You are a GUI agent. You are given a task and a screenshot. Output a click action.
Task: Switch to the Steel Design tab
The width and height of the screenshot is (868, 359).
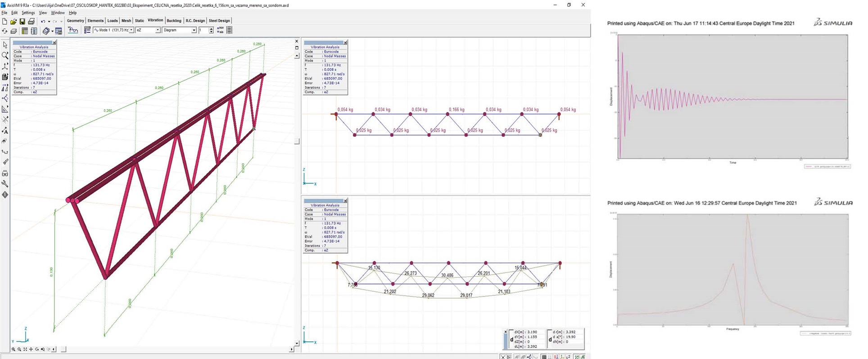219,21
